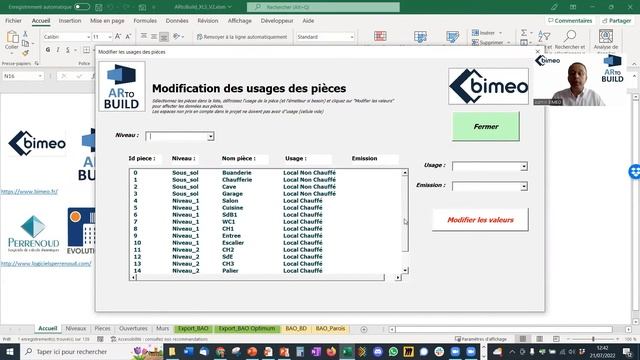Switch to the Mise en page tab
Image resolution: width=640 pixels, height=360 pixels.
(x=107, y=20)
